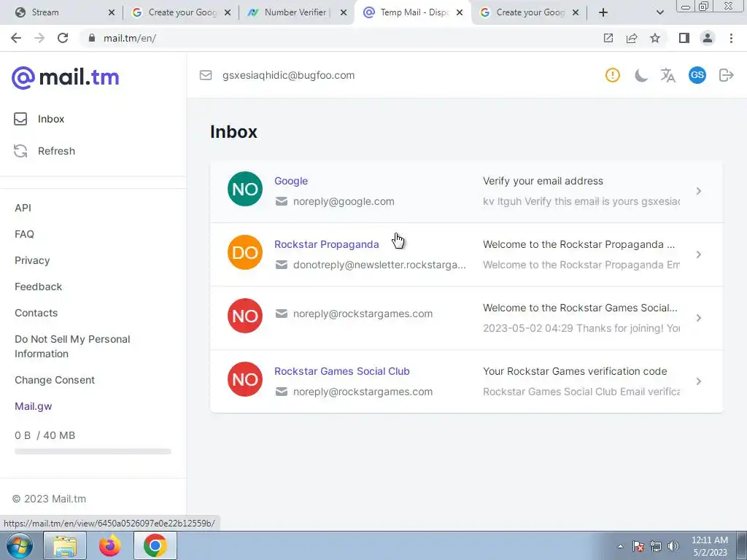This screenshot has width=747, height=560.
Task: Open the Chrome three-dot menu
Action: (x=731, y=38)
